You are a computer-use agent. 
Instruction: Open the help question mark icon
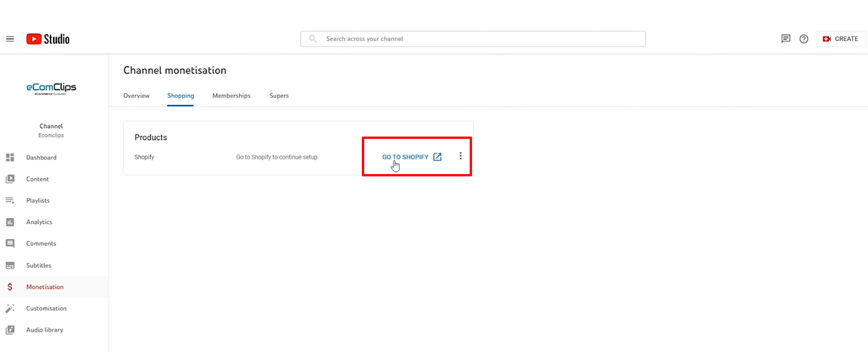tap(804, 39)
